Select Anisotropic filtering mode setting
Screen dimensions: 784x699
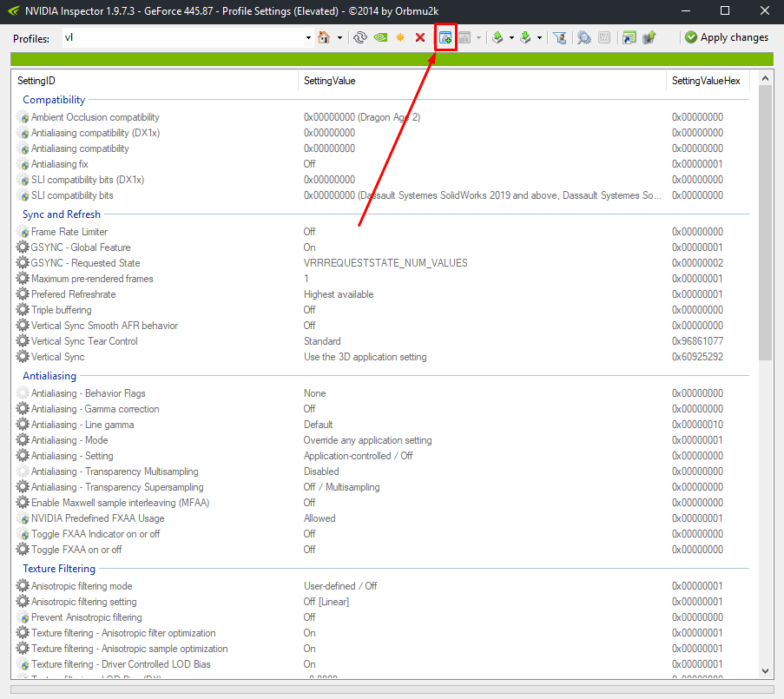82,585
